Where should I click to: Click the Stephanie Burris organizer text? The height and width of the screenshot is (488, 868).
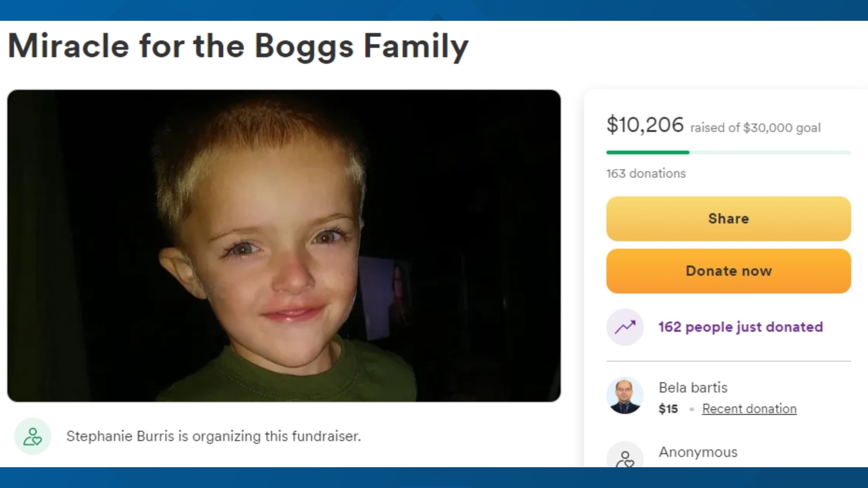pos(213,436)
